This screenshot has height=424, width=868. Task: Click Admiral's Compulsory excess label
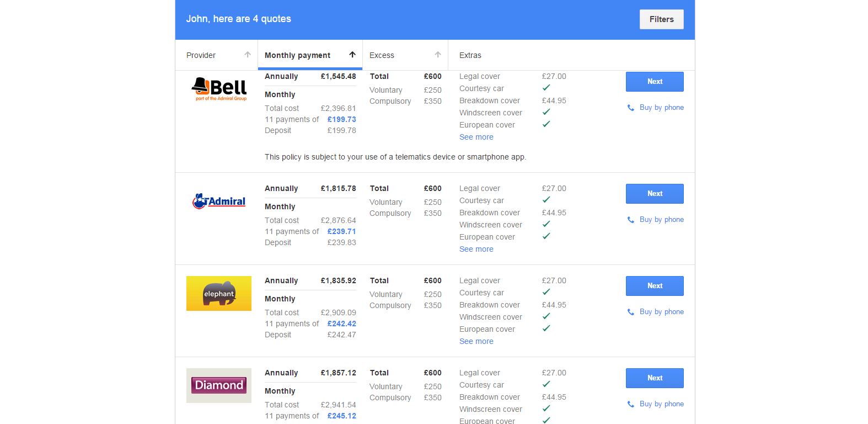(x=390, y=213)
